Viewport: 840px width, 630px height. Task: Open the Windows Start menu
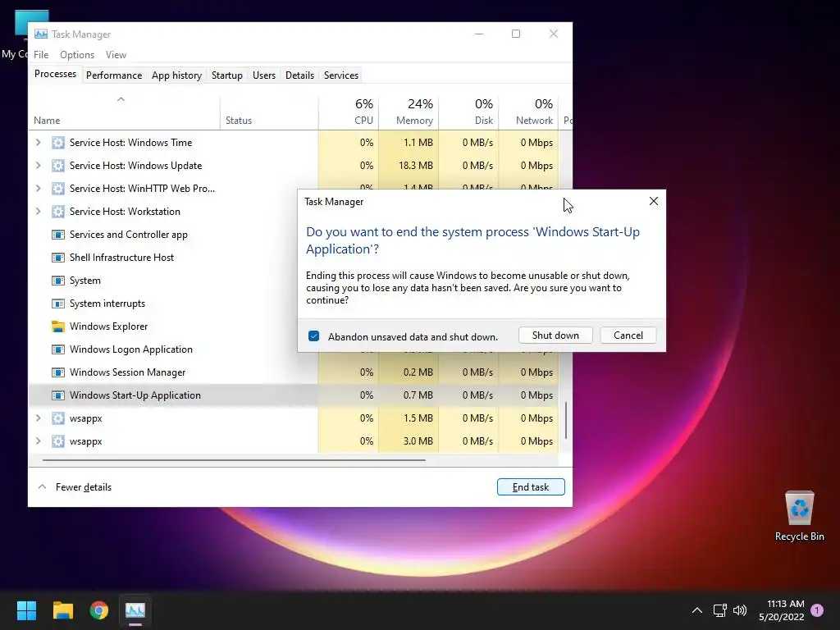[26, 610]
